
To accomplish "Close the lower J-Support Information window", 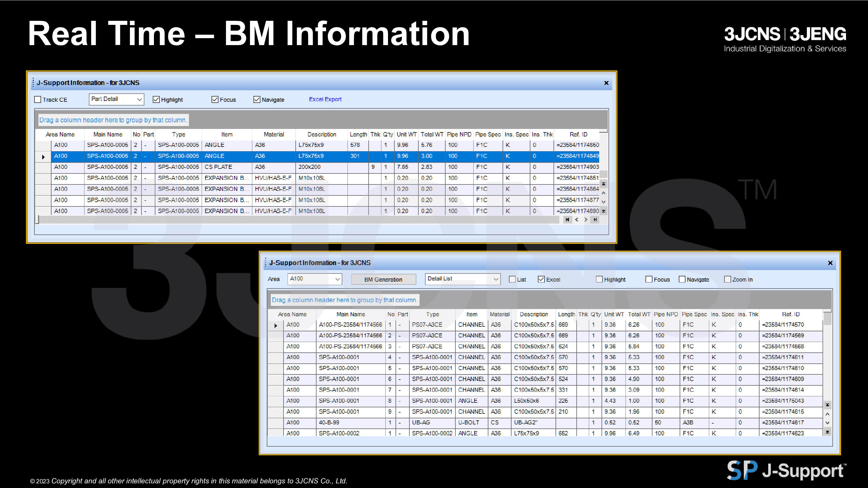I will tap(830, 263).
